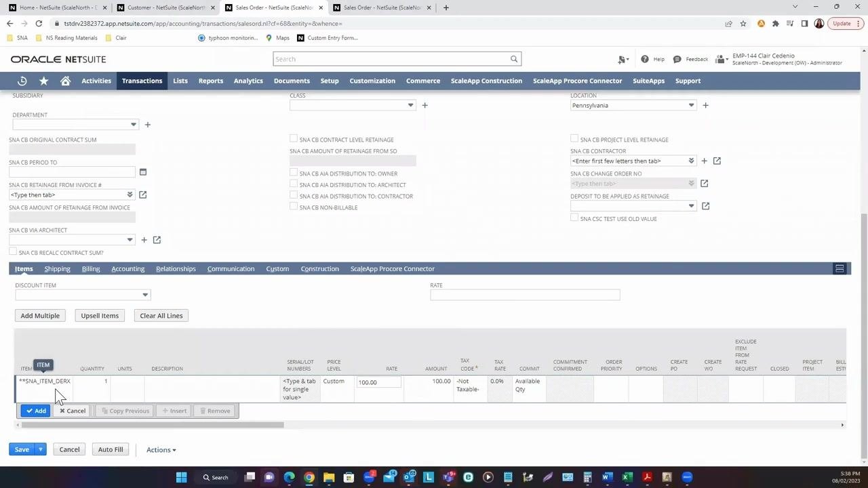Open the Transactions menu

click(x=142, y=81)
